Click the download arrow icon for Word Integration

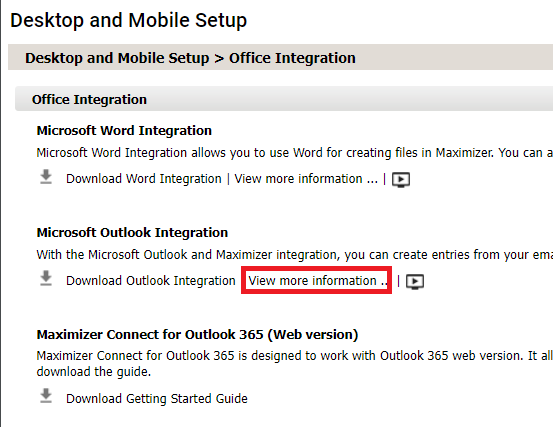(46, 177)
